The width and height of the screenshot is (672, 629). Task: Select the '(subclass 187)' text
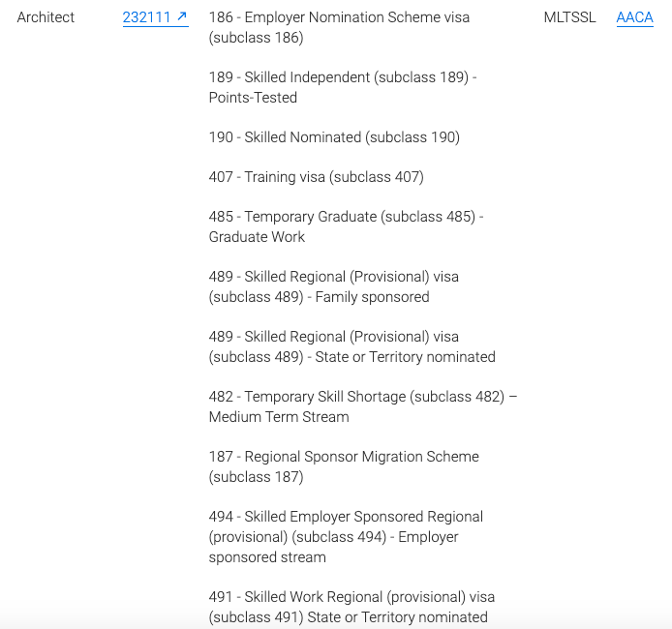pyautogui.click(x=256, y=476)
